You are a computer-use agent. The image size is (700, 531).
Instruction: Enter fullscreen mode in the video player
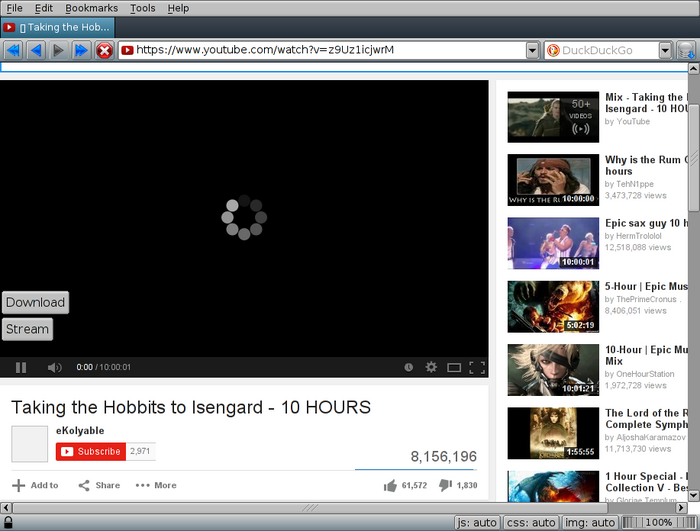[477, 367]
